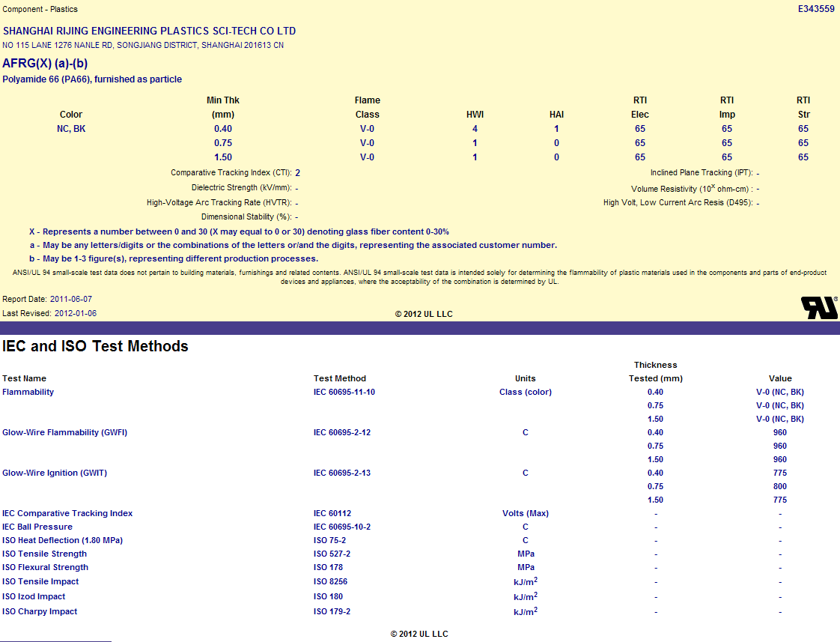Click the Volts (Max) units cell

pyautogui.click(x=526, y=513)
